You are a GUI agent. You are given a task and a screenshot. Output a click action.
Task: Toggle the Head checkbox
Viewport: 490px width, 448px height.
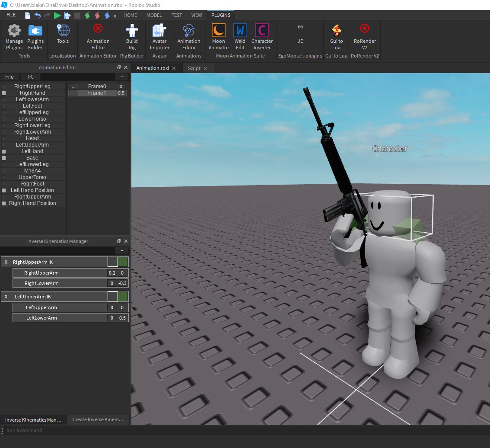click(x=4, y=138)
